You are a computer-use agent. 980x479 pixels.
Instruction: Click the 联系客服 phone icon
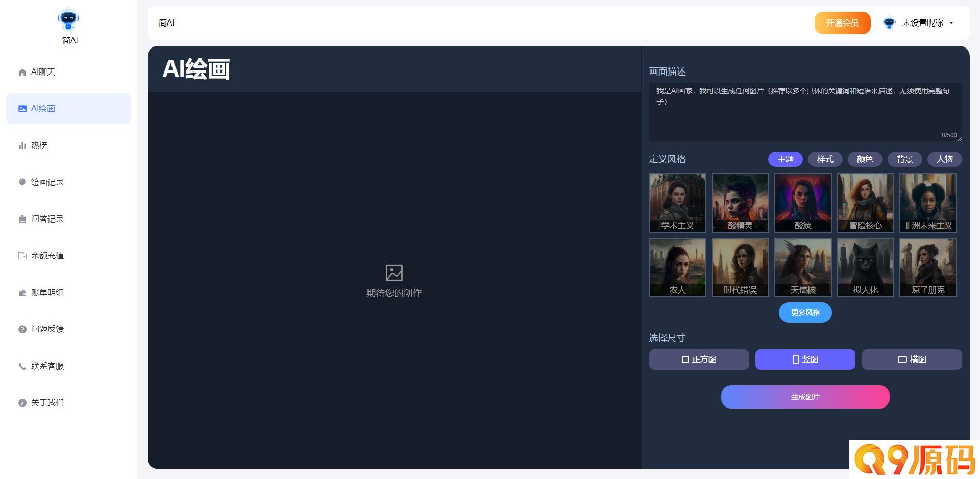(x=22, y=366)
